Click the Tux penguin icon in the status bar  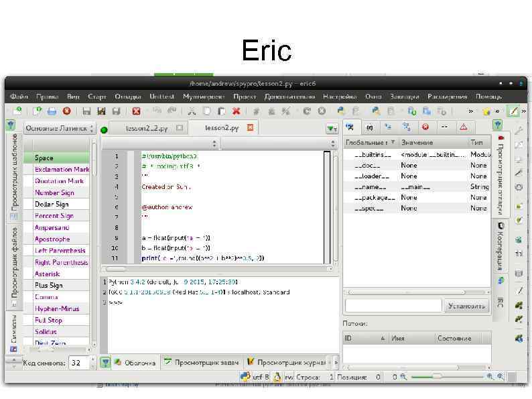point(277,377)
